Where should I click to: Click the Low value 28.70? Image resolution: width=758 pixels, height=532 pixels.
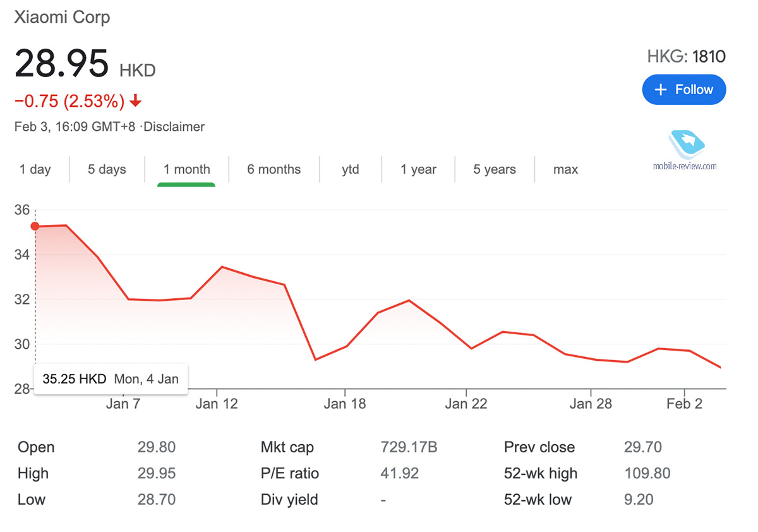pos(157,500)
